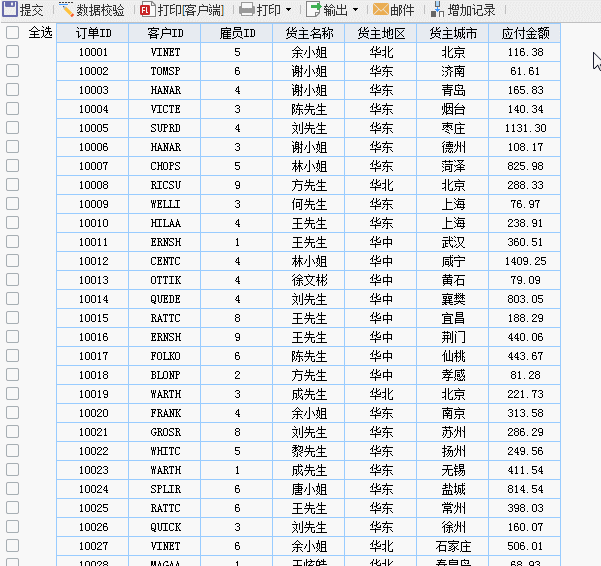Click the 货主城市 column header
The width and height of the screenshot is (601, 566).
point(453,33)
